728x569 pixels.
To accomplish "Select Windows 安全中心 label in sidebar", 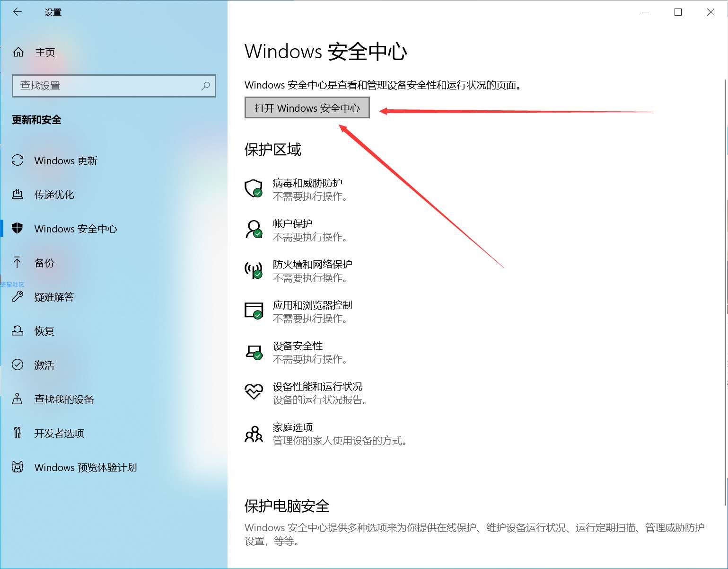I will 76,229.
